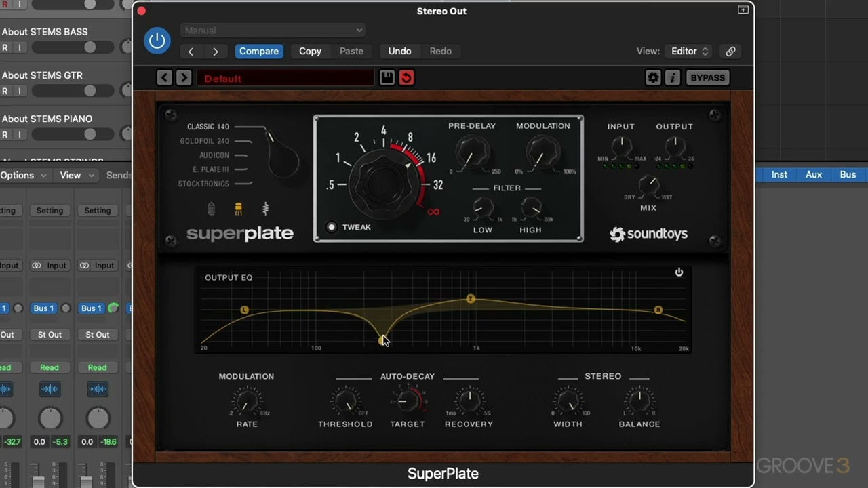Go to next setting with right chevron
The image size is (868, 488).
pos(216,52)
